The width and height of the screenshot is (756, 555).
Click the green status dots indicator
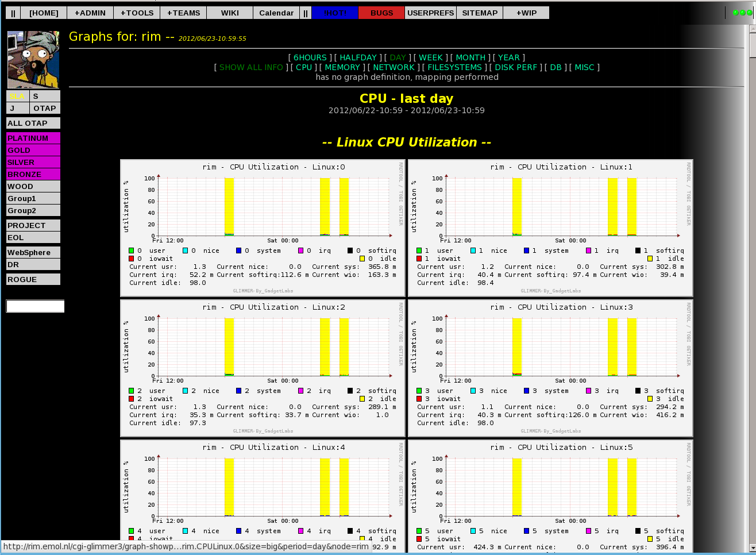[x=742, y=13]
